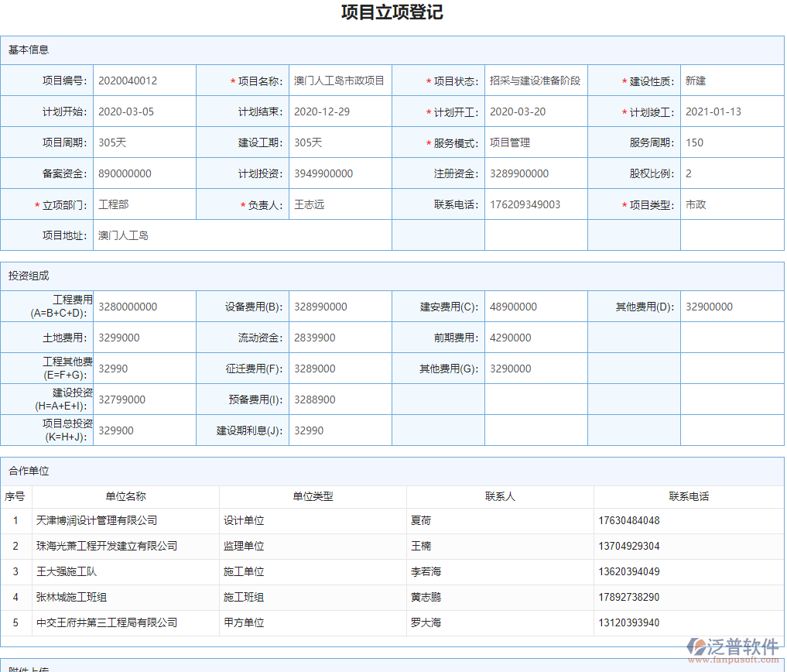
Task: Click the 立项部门 field showing 工程部
Action: point(144,204)
